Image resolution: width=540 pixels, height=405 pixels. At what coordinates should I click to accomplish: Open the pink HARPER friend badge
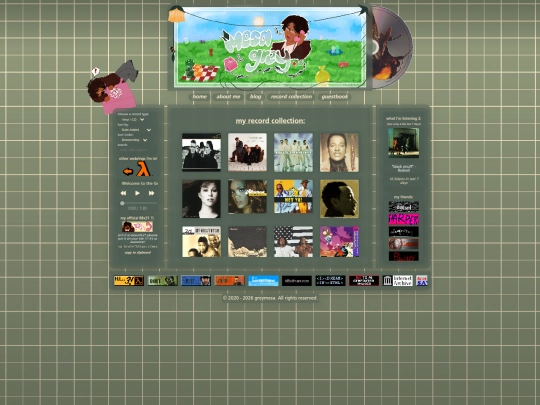point(403,219)
